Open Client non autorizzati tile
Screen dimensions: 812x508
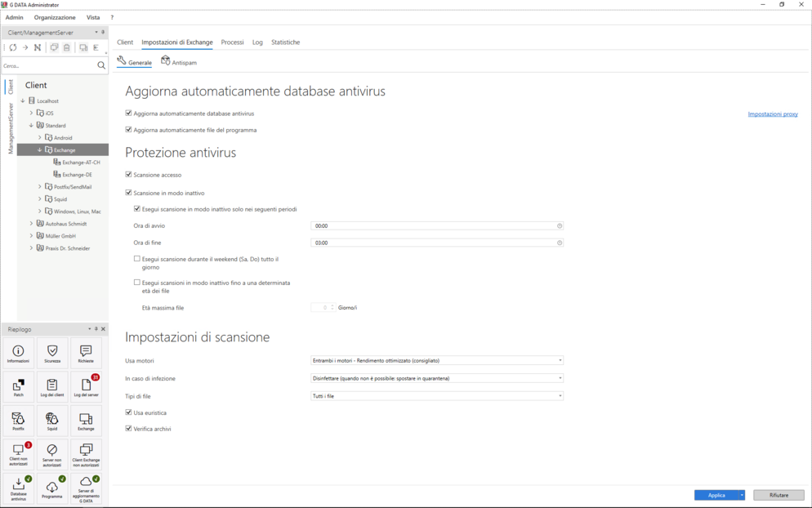click(x=18, y=453)
